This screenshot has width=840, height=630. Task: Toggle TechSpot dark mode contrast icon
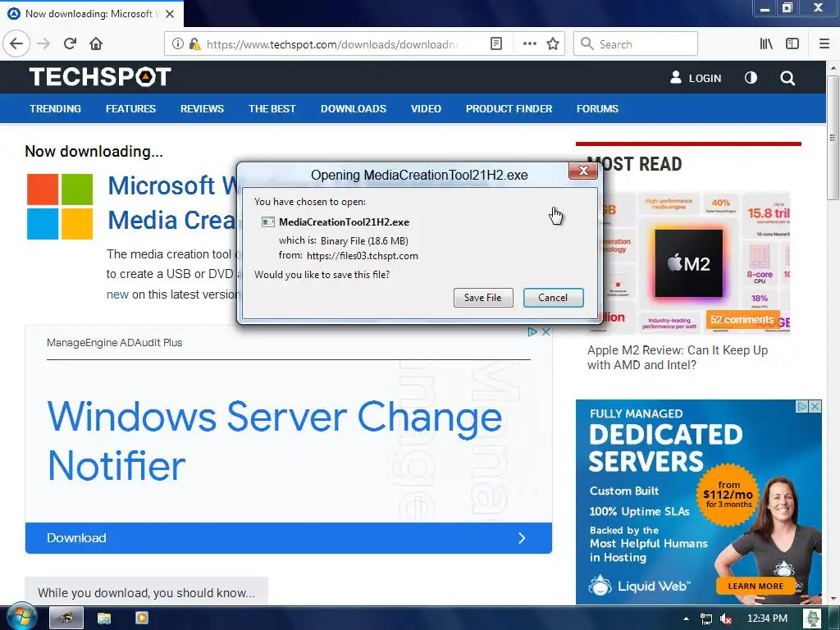pos(751,78)
